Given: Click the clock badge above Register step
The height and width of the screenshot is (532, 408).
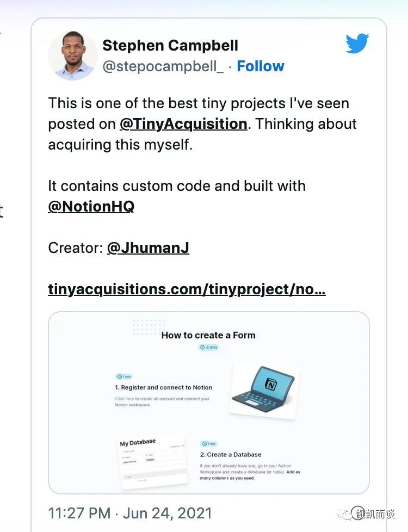Looking at the screenshot, I should point(124,376).
